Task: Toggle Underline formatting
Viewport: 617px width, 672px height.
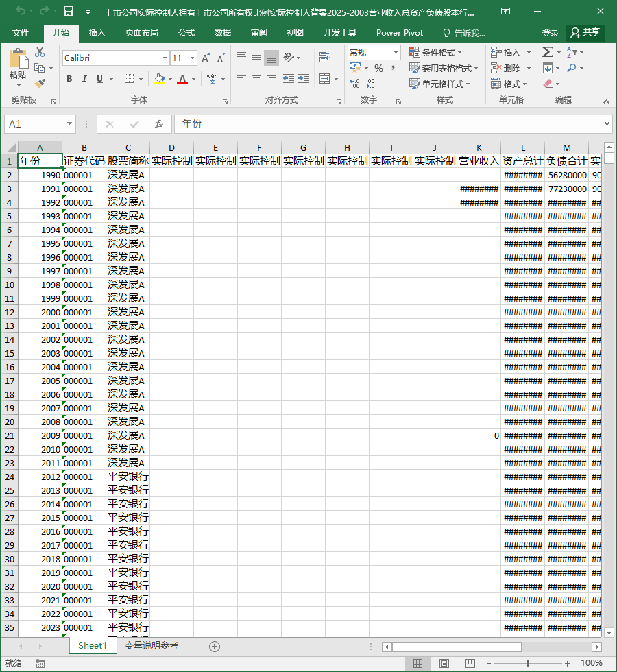Action: [x=100, y=79]
